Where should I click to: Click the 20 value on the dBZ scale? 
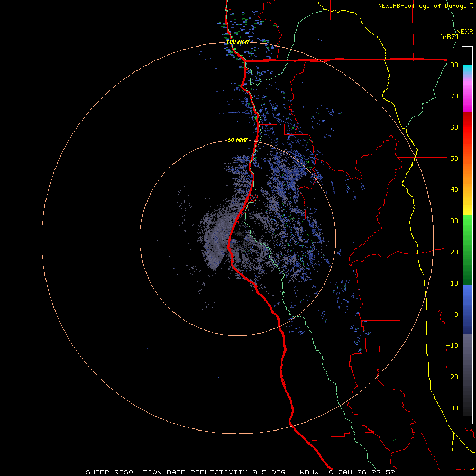(454, 252)
